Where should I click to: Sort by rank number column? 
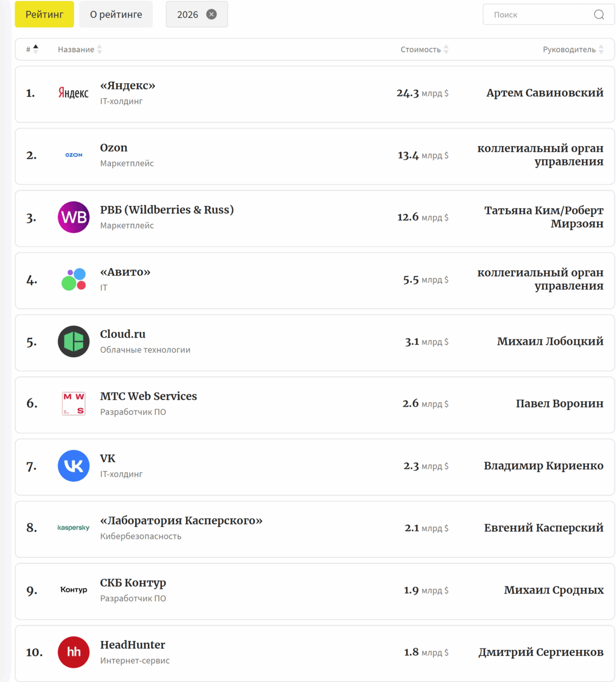32,49
